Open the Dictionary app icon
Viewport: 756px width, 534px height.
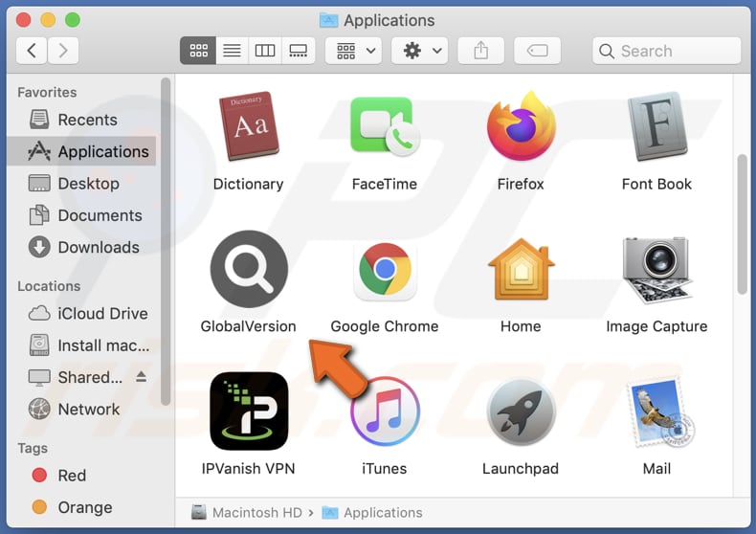[x=249, y=125]
